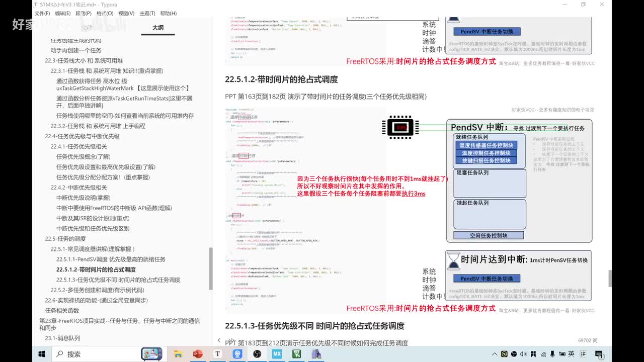Select 通过函数获得任务 高水位线 outline entry
The width and height of the screenshot is (644, 362).
[x=123, y=84]
